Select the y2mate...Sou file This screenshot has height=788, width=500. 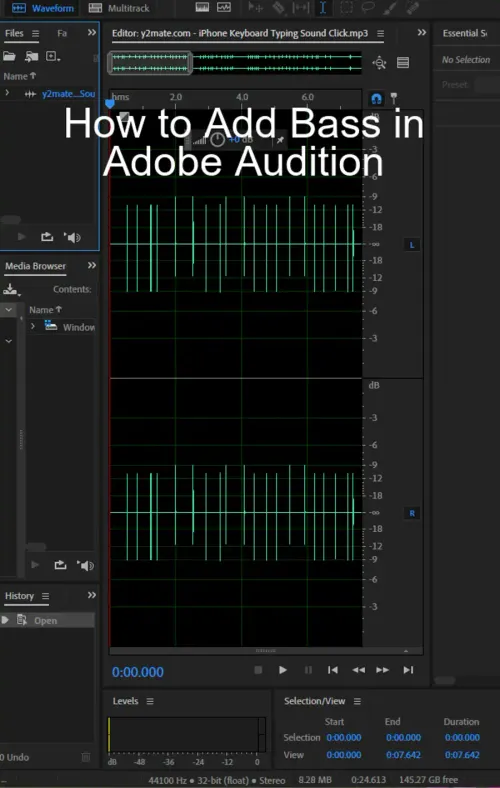pos(68,93)
